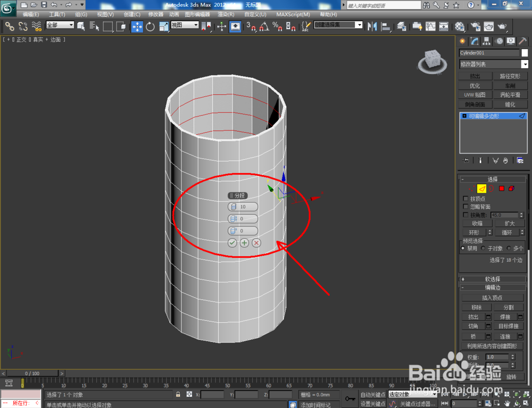This screenshot has width=532, height=408.
Task: Open the Material Editor icon
Action: tap(460, 26)
